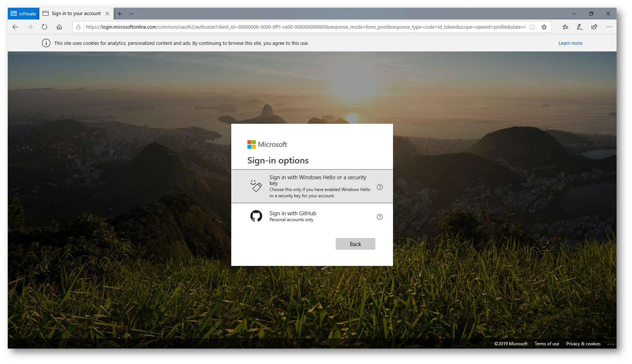Expand the tab preview chevron

pyautogui.click(x=131, y=14)
